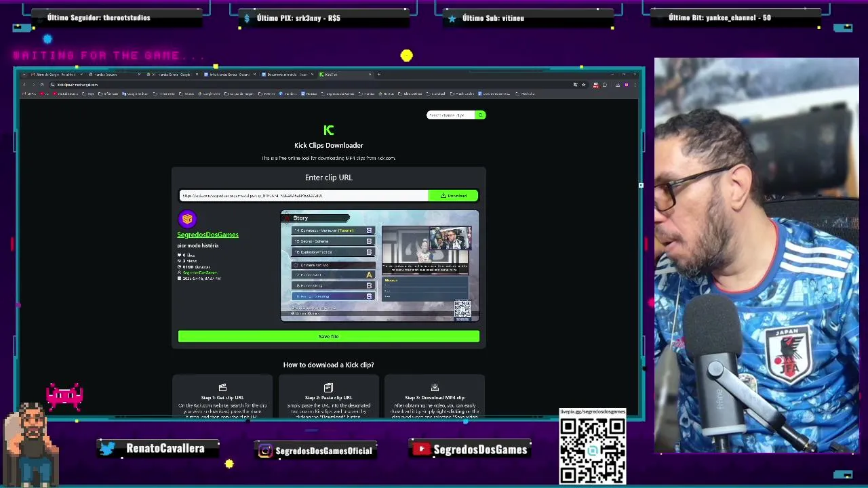The image size is (868, 488).
Task: Reload the page with the refresh icon
Action: [x=41, y=85]
